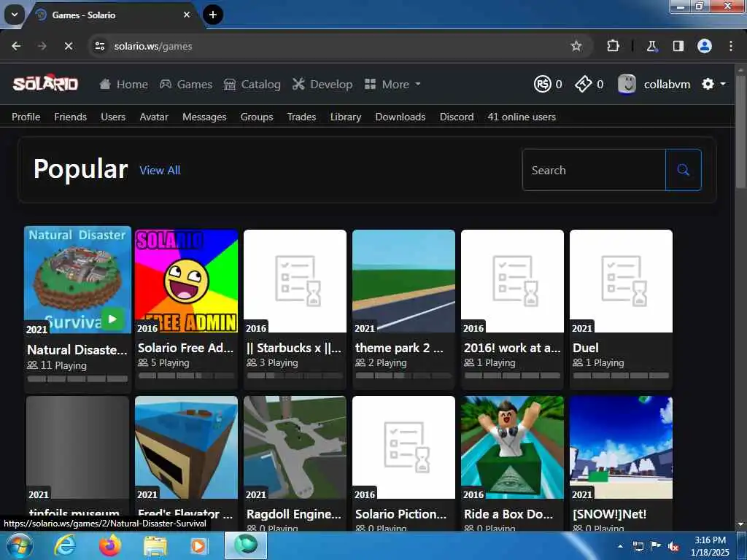The height and width of the screenshot is (560, 747).
Task: Open the Ride a Box Down thumbnail
Action: [x=512, y=447]
